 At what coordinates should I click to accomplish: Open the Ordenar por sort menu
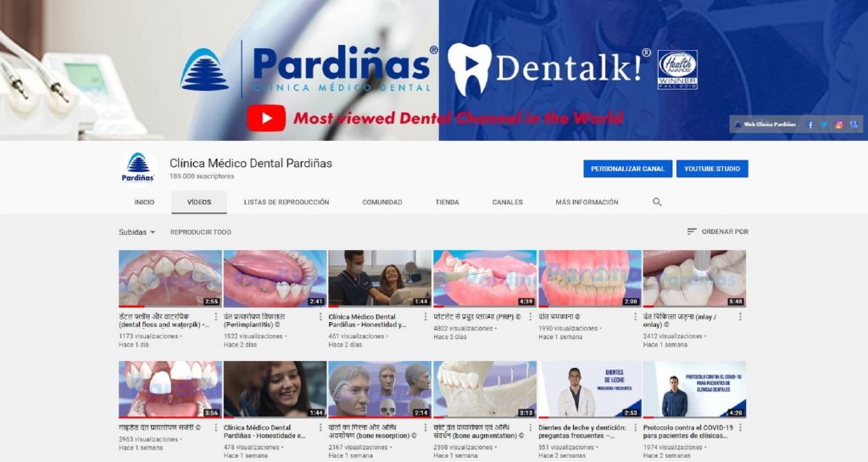(717, 231)
